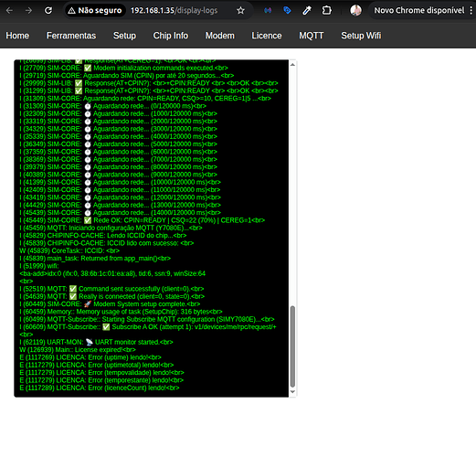Go to the Home menu item
Image resolution: width=476 pixels, height=457 pixels.
(x=17, y=36)
